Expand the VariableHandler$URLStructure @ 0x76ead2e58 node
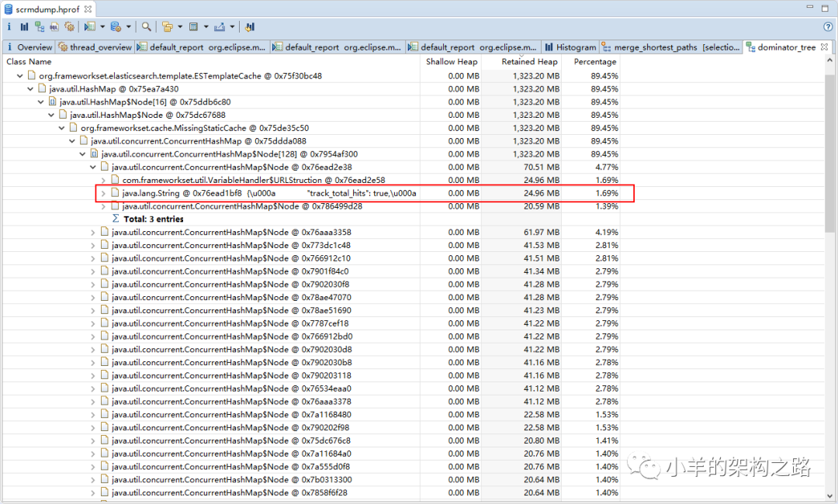 pos(104,181)
